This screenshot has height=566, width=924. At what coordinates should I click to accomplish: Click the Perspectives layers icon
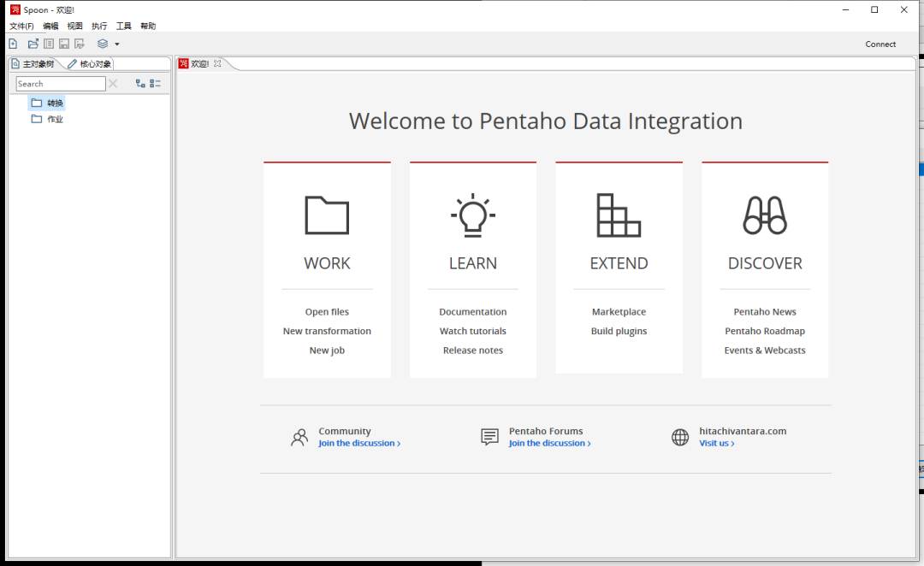pos(103,44)
